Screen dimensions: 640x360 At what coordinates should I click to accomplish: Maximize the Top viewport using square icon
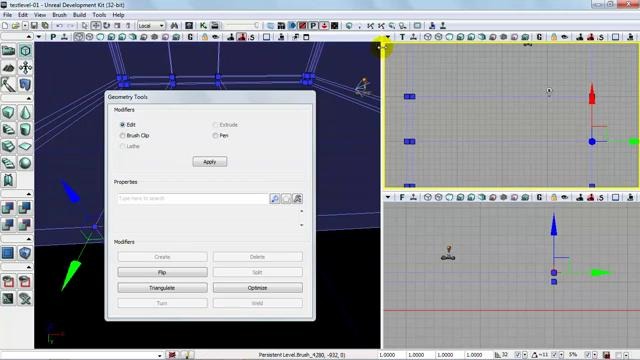[x=615, y=37]
